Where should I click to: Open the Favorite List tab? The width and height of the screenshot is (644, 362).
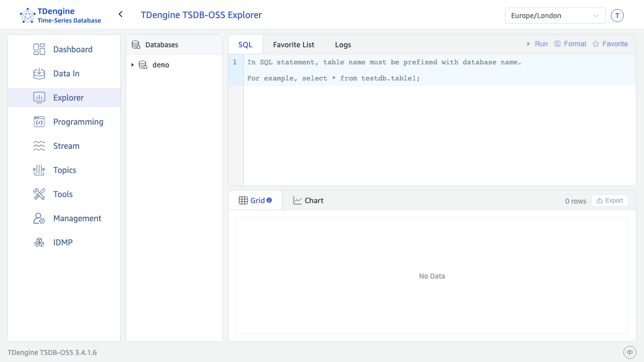point(294,44)
